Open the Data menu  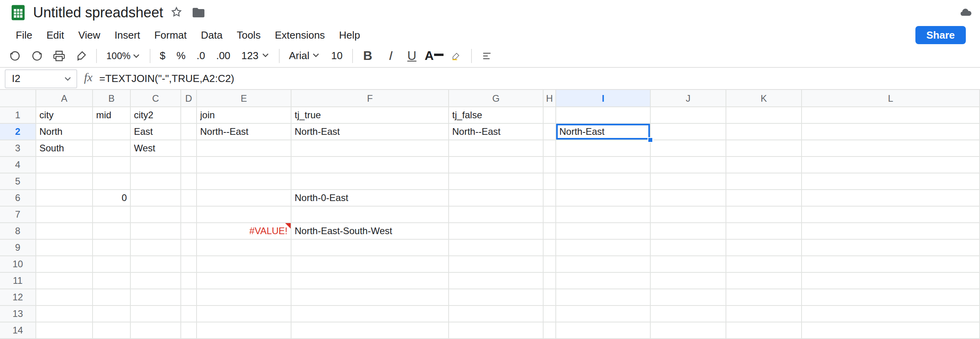pyautogui.click(x=212, y=35)
